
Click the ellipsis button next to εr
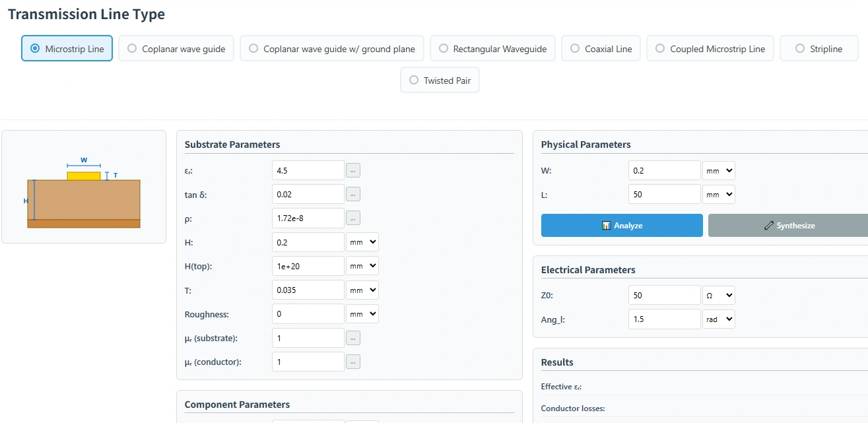pos(353,170)
